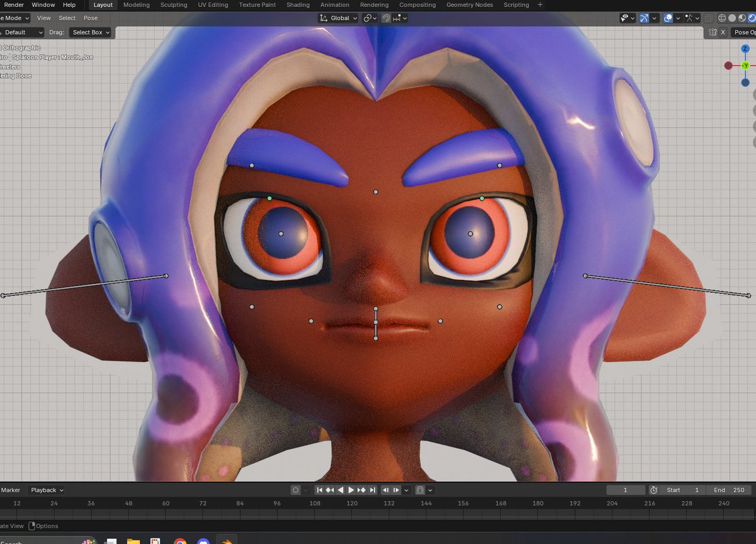Play animation in reverse
The height and width of the screenshot is (544, 756).
(x=341, y=490)
